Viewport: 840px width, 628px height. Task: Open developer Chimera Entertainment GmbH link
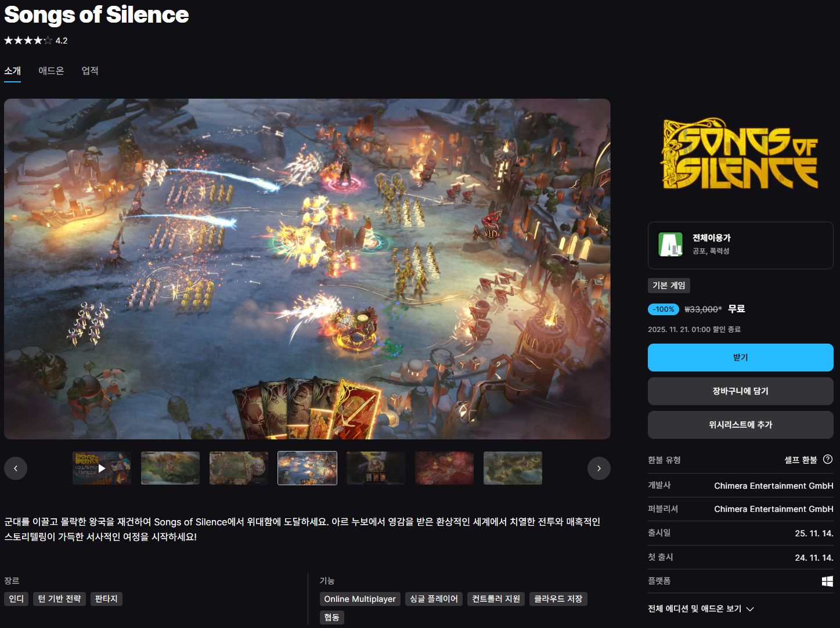click(x=773, y=486)
